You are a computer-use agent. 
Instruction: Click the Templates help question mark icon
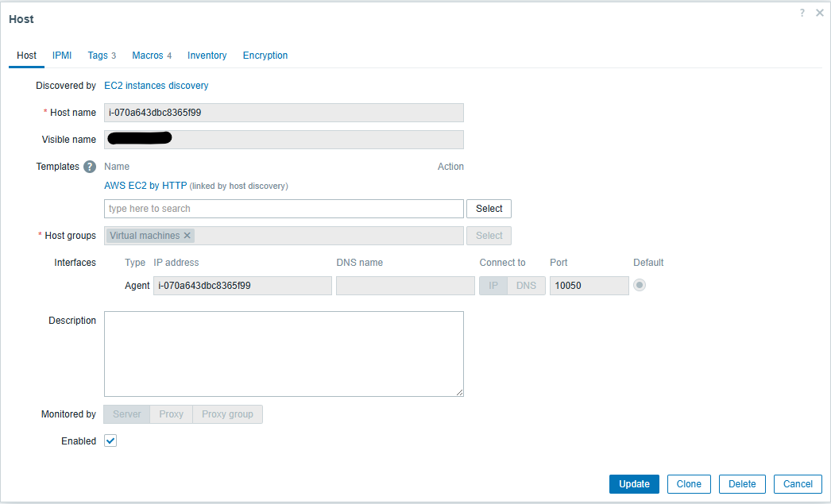pyautogui.click(x=90, y=167)
